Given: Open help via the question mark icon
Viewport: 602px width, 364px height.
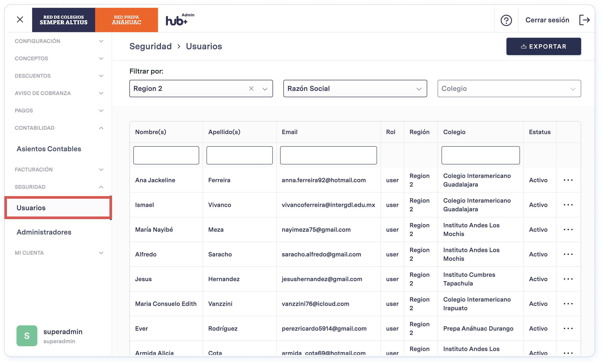Looking at the screenshot, I should click(x=506, y=20).
